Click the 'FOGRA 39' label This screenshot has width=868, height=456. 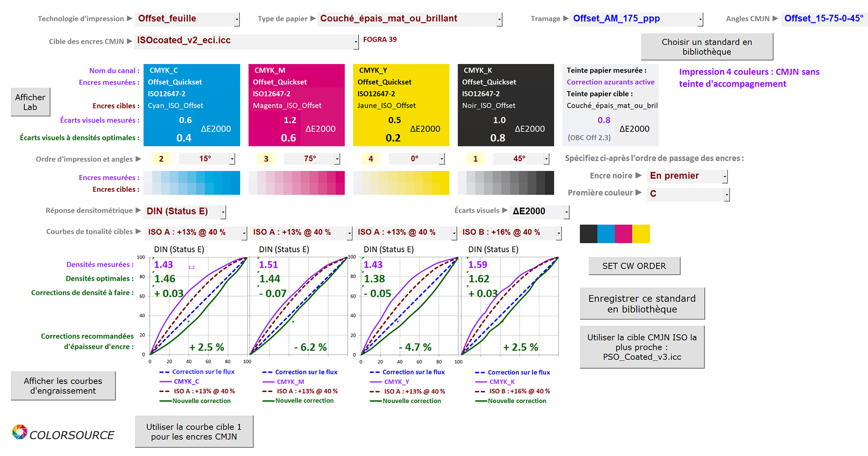tap(380, 40)
